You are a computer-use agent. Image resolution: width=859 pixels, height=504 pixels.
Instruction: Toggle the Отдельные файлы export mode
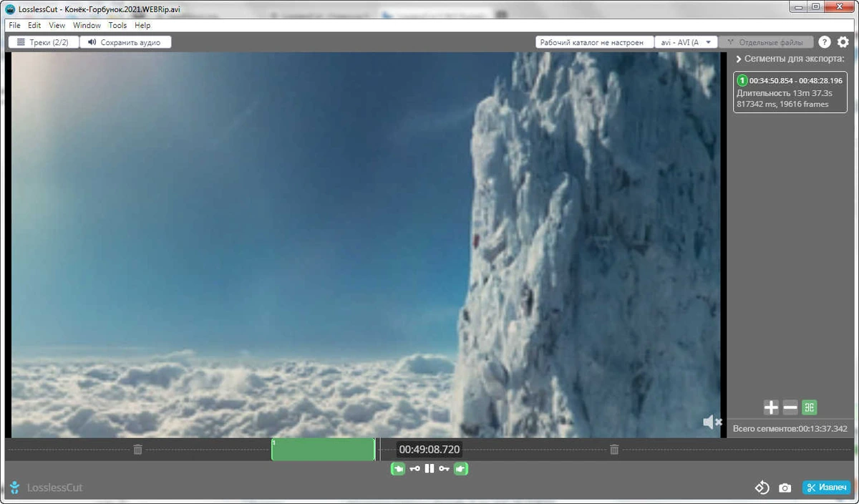766,42
